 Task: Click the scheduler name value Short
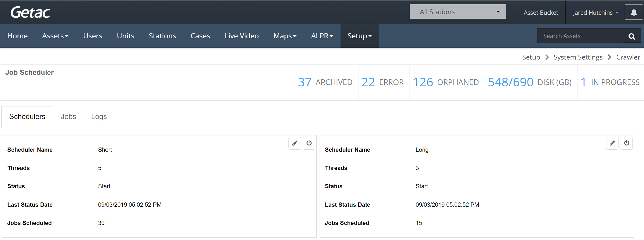point(105,150)
